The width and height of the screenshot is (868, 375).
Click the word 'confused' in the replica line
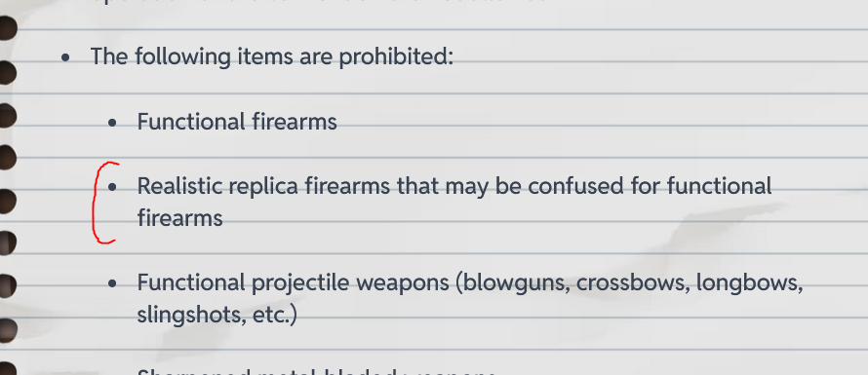point(575,186)
